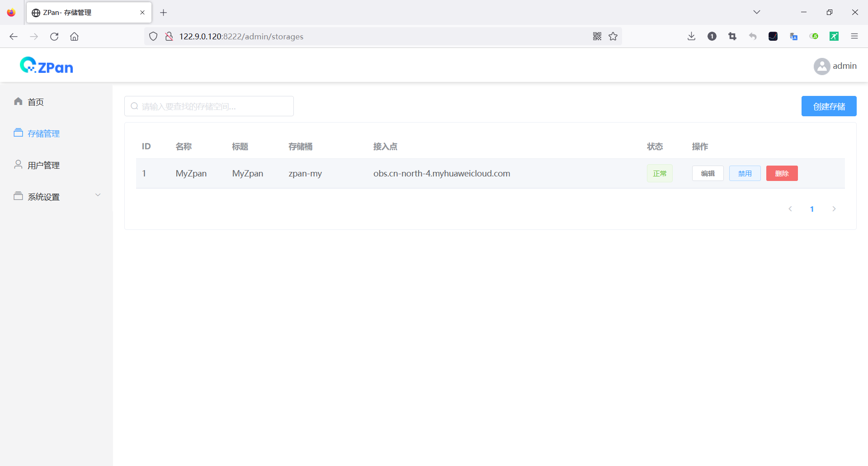The height and width of the screenshot is (466, 868).
Task: Click the crop screenshot extension icon
Action: [x=732, y=37]
